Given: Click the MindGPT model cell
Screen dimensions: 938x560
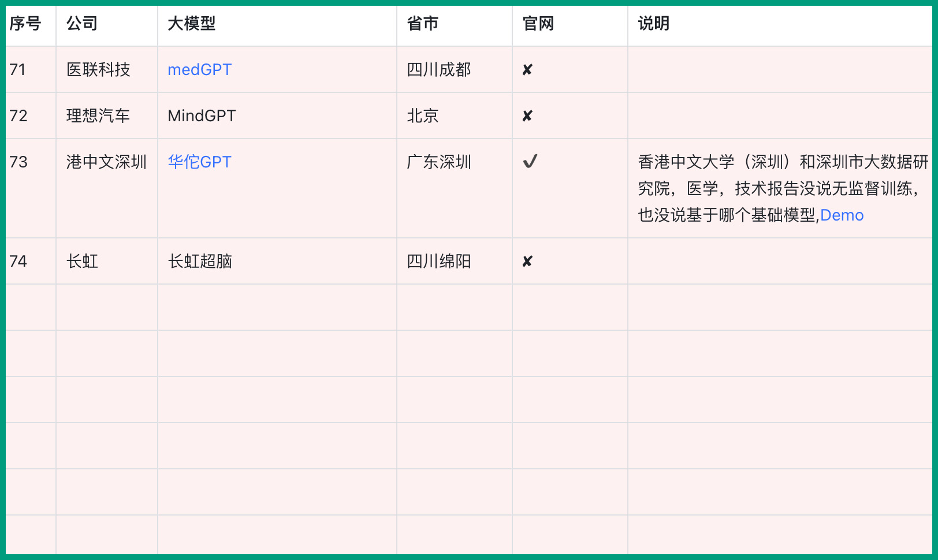Looking at the screenshot, I should click(202, 116).
